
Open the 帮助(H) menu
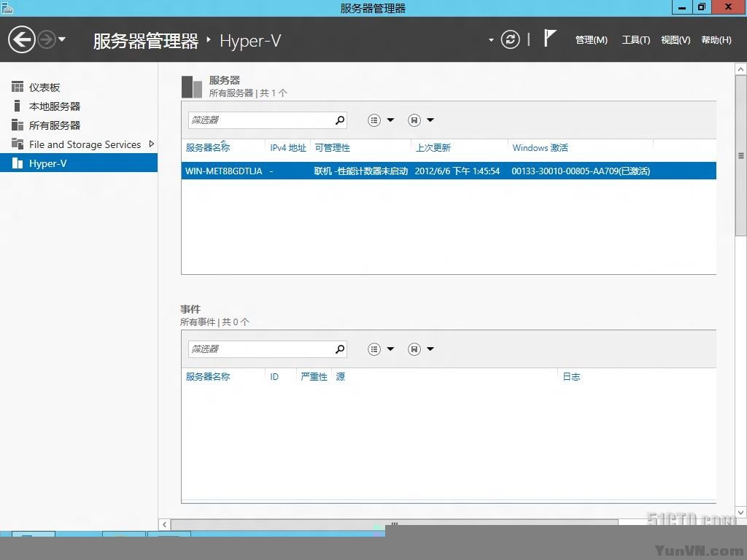(x=716, y=40)
